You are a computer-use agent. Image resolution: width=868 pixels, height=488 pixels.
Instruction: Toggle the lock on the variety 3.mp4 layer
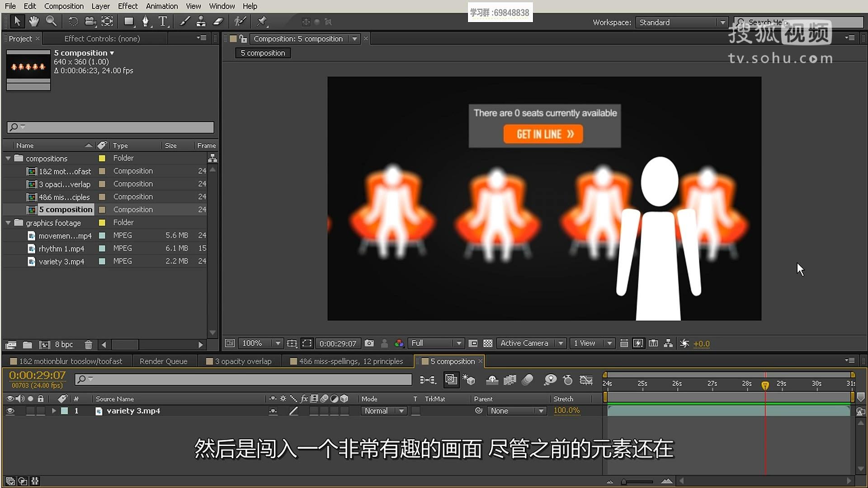coord(41,411)
